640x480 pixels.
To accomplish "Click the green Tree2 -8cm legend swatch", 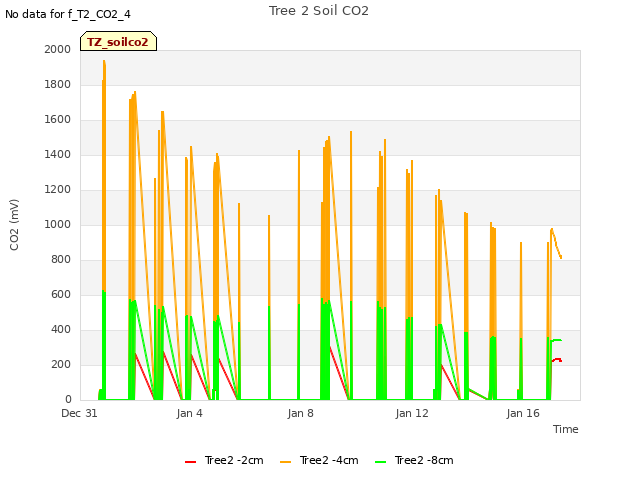I will tap(380, 462).
